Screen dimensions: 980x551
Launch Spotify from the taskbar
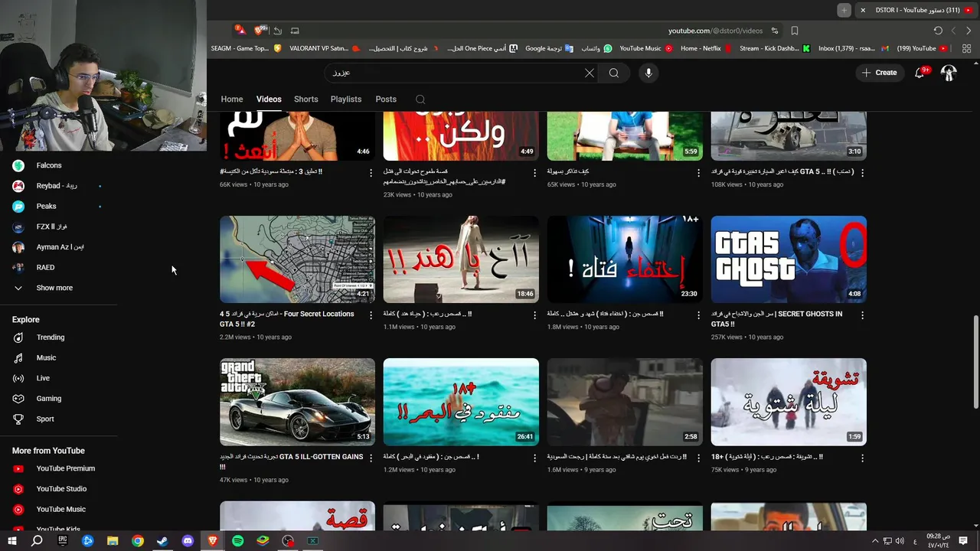click(x=238, y=541)
